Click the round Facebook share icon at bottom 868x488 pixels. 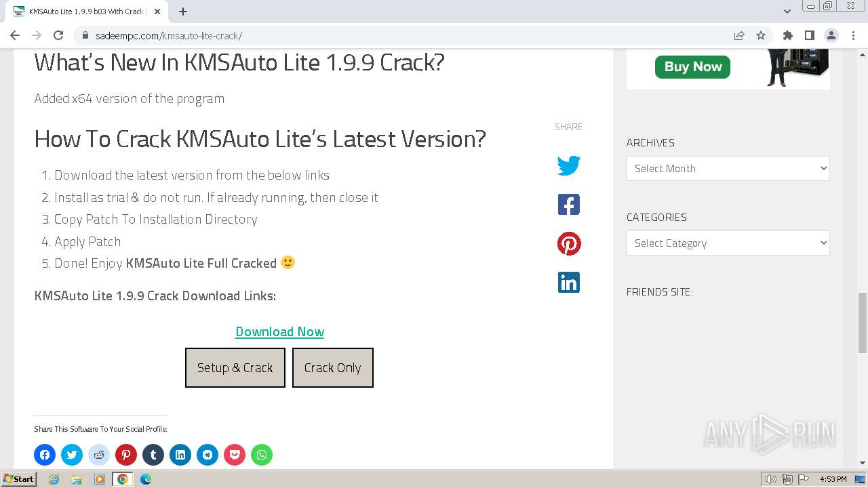[x=45, y=455]
